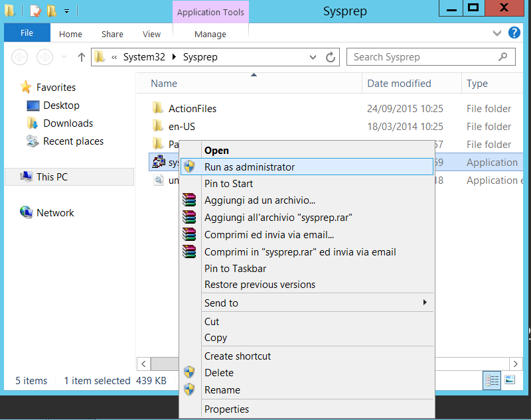Switch to Large icons view layout
The image size is (531, 420).
(x=510, y=380)
